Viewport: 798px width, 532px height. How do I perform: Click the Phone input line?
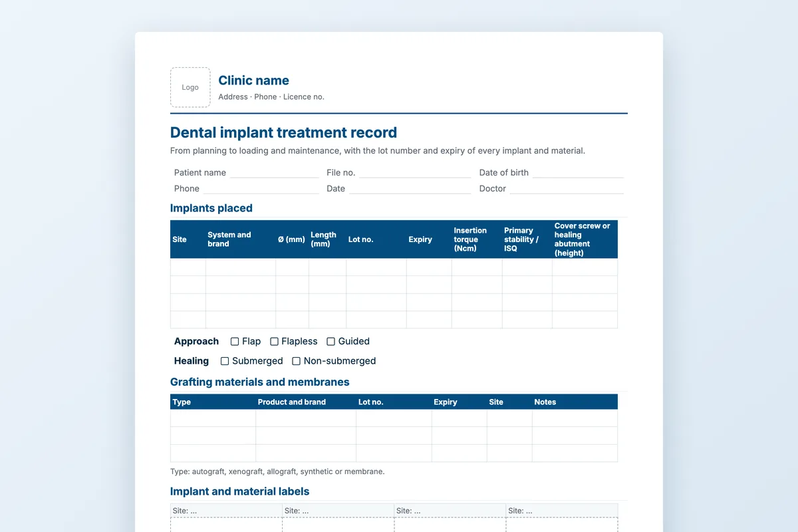(x=261, y=189)
